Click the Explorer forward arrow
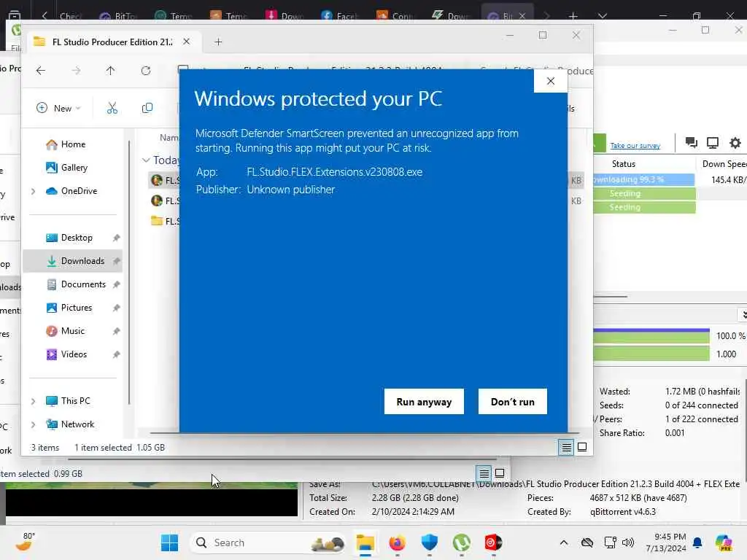 76,71
